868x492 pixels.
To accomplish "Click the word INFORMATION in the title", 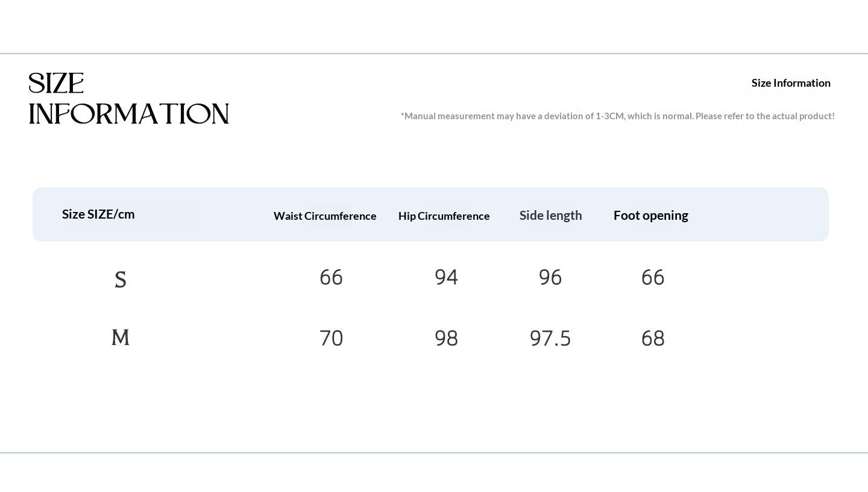I will 129,114.
